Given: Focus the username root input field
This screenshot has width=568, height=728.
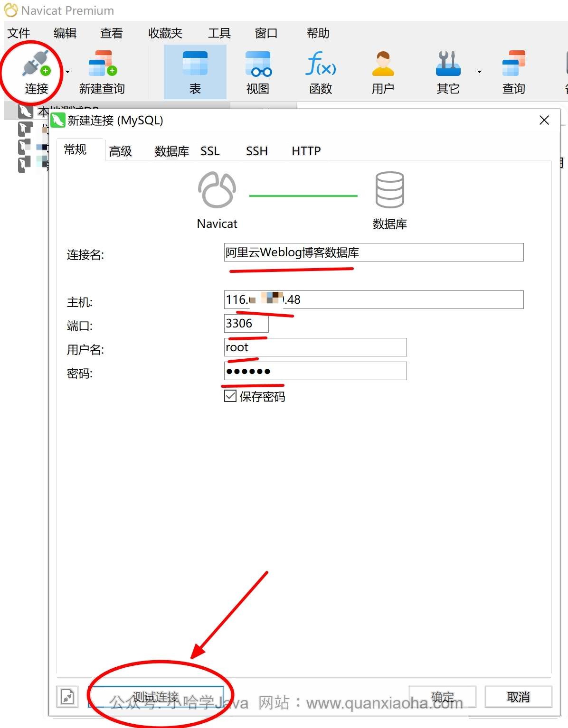Looking at the screenshot, I should (315, 347).
